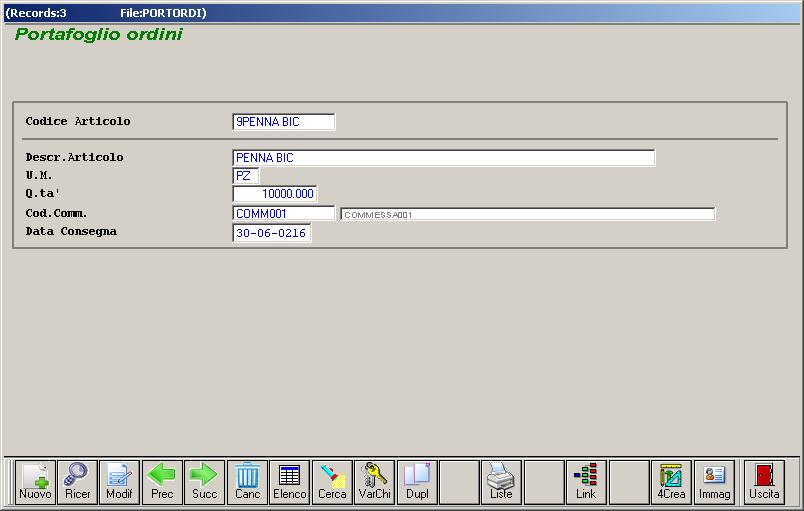Click the Q.ta' quantity field
Screen dimensions: 804x511
(x=275, y=194)
